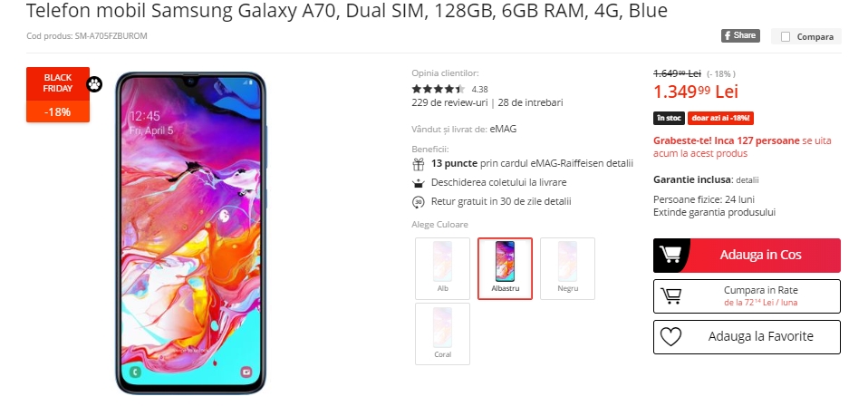
Task: Click the shopping cart icon on Adauga in Cos
Action: point(670,255)
